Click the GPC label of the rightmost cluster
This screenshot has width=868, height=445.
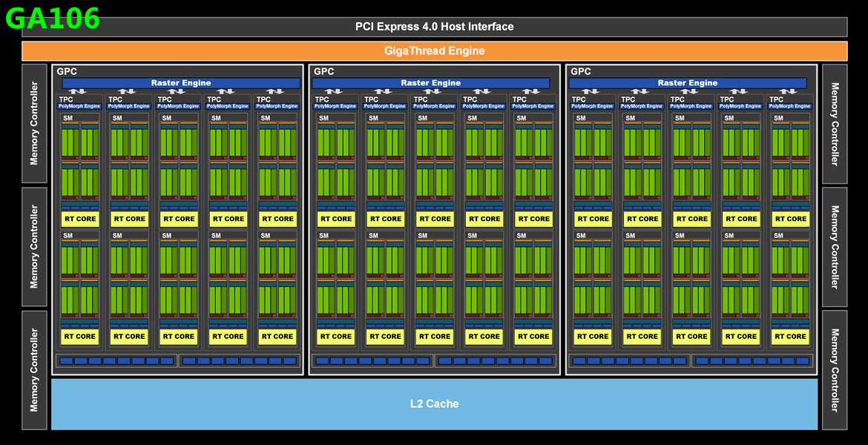[580, 72]
